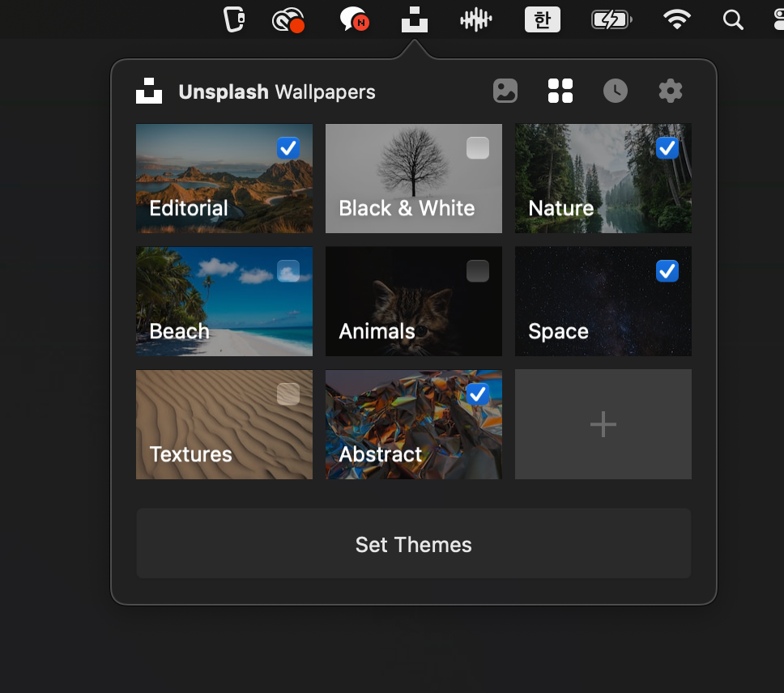Uncheck the Editorial theme checkbox

(288, 148)
